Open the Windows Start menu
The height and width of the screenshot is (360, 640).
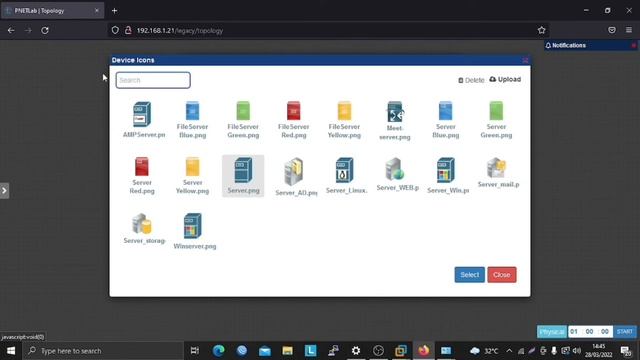11,351
